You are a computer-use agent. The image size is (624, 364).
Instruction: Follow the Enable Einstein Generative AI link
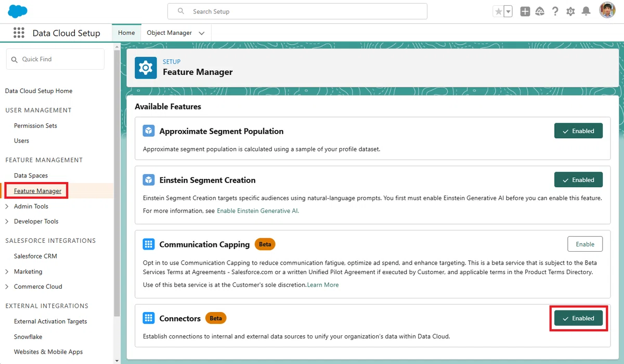click(257, 211)
